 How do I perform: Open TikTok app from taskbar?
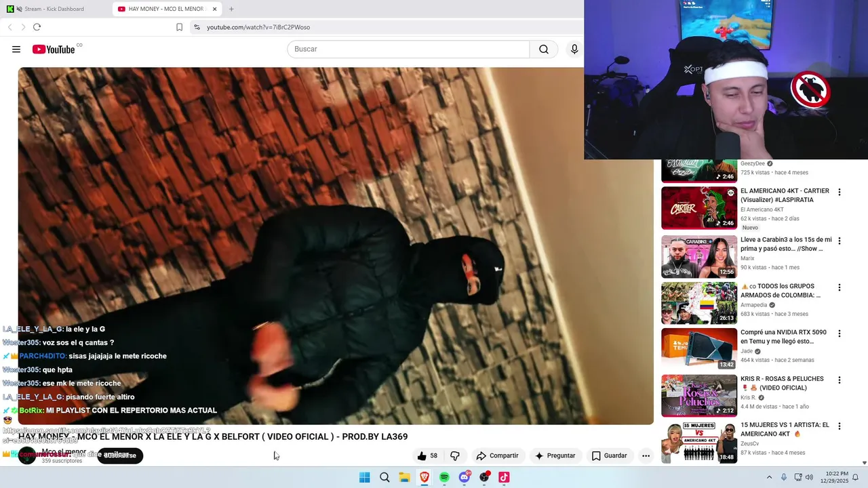pyautogui.click(x=504, y=477)
